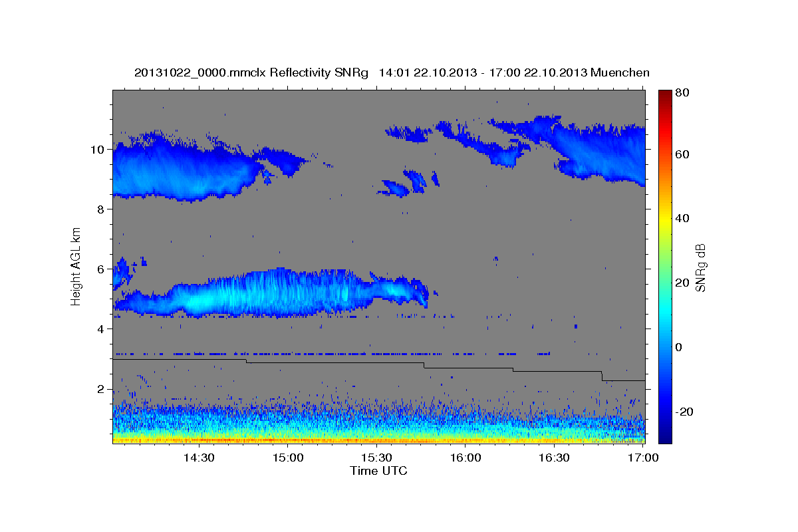Click the 'SNRg dB' colorbar label
Screen dimensions: 798x532
coord(701,267)
